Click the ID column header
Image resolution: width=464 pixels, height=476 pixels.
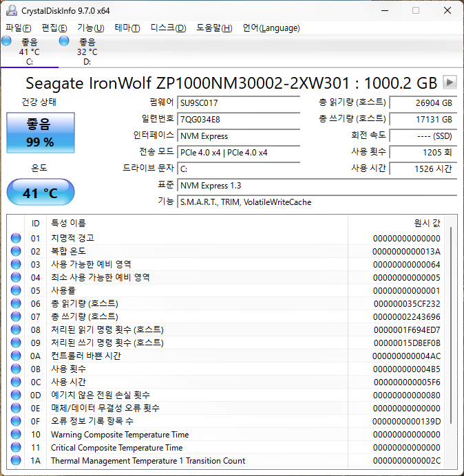36,223
